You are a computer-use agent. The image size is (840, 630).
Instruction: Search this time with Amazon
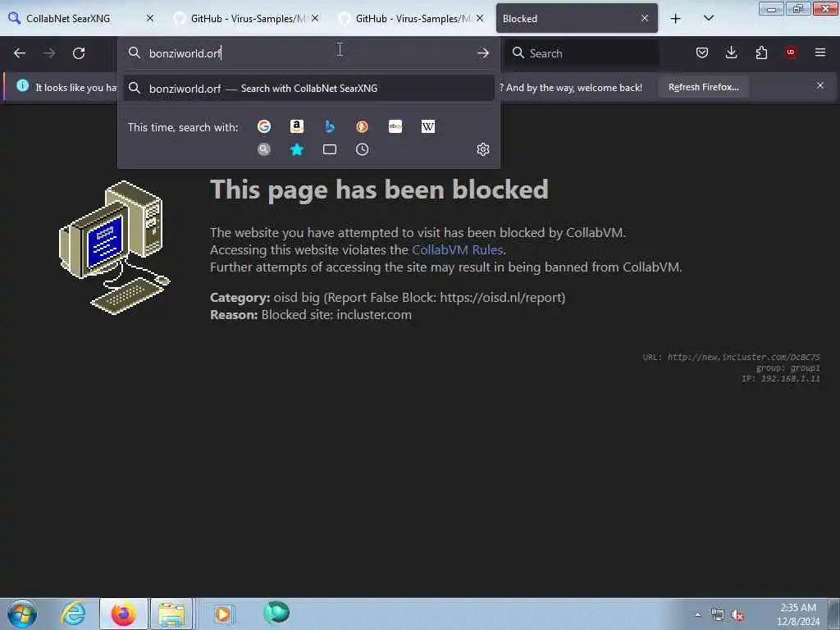pyautogui.click(x=297, y=126)
